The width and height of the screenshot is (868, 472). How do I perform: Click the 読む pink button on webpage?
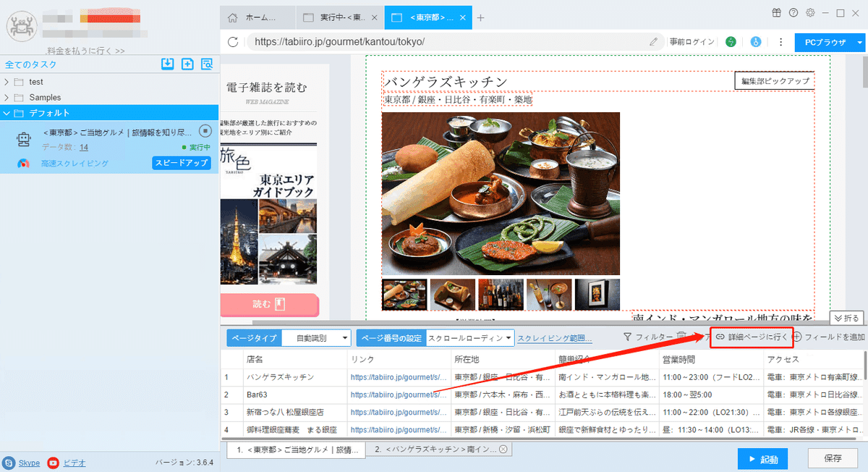tap(269, 305)
